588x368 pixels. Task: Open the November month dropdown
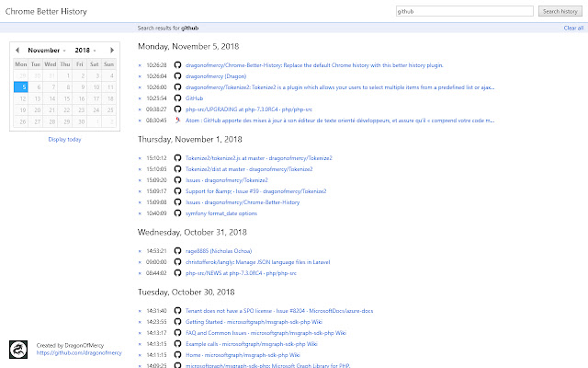(47, 50)
